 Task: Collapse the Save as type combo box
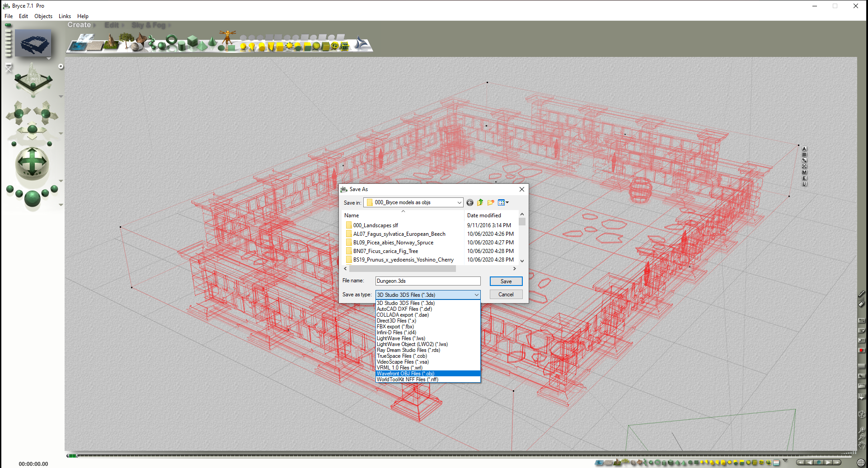pos(476,295)
